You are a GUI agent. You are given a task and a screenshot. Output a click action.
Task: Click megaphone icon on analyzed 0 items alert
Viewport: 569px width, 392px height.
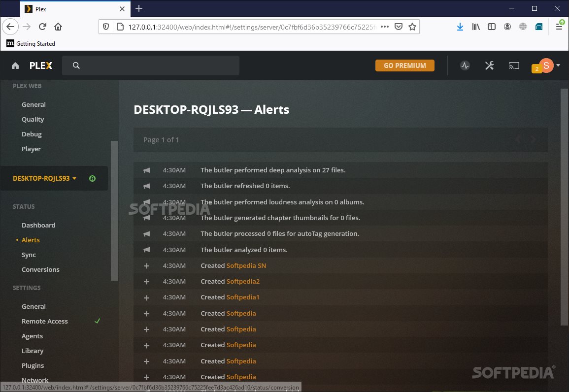(146, 250)
